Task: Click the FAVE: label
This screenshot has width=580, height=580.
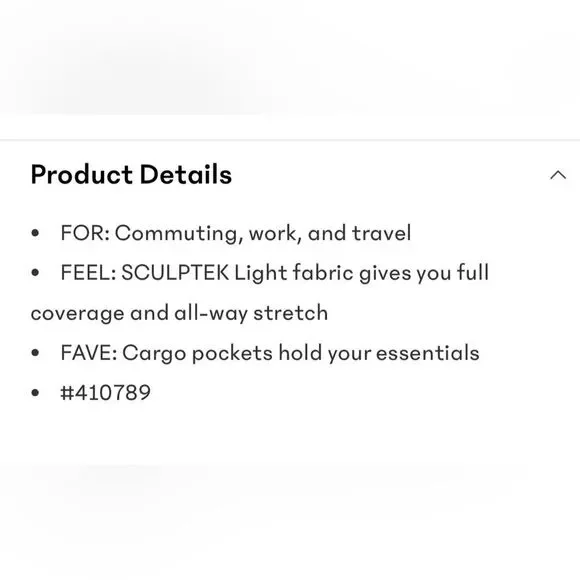Action: coord(89,353)
